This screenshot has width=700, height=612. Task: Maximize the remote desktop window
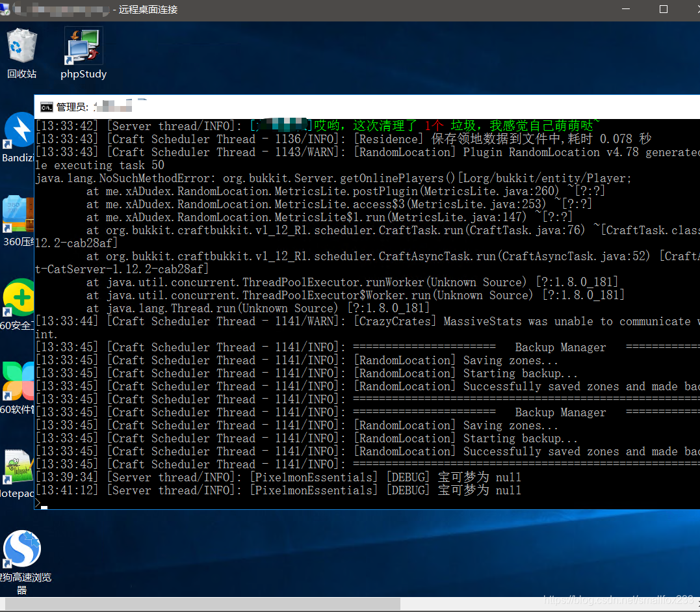[x=664, y=9]
